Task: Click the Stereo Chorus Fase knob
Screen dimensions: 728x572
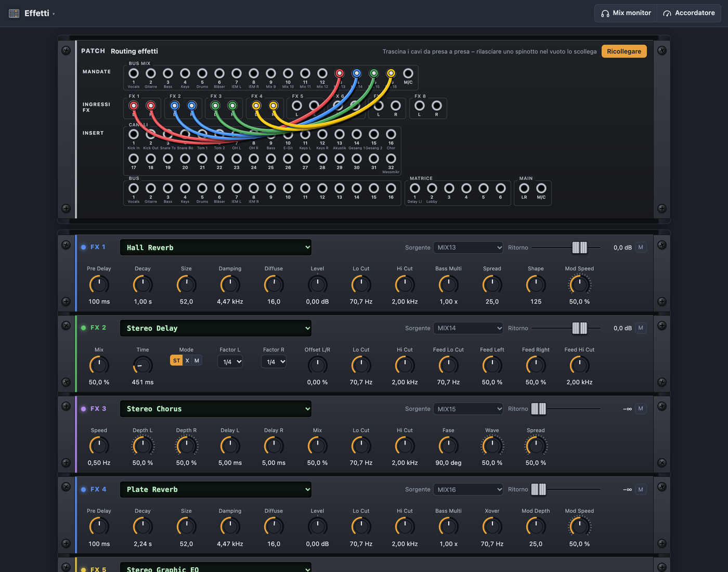Action: tap(448, 446)
